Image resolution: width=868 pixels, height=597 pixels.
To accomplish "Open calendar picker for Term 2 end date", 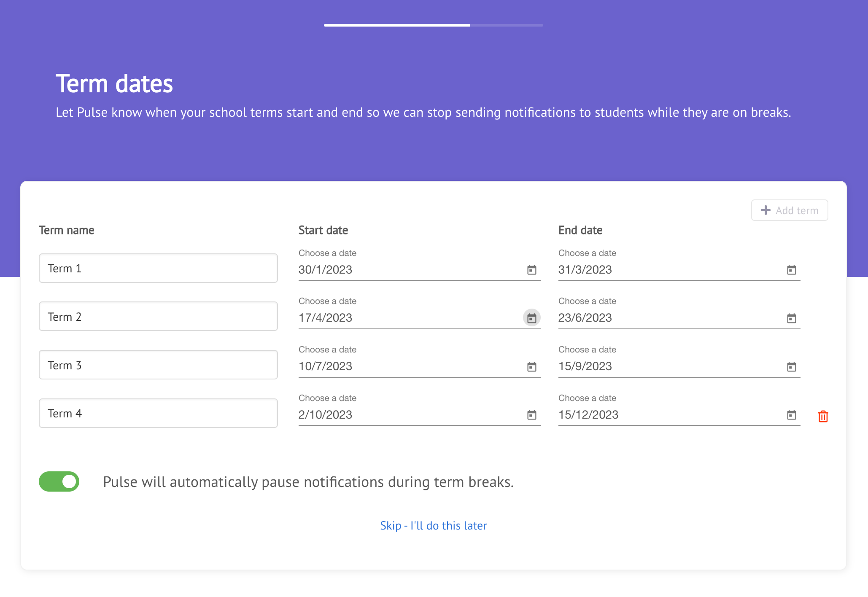I will (x=791, y=318).
